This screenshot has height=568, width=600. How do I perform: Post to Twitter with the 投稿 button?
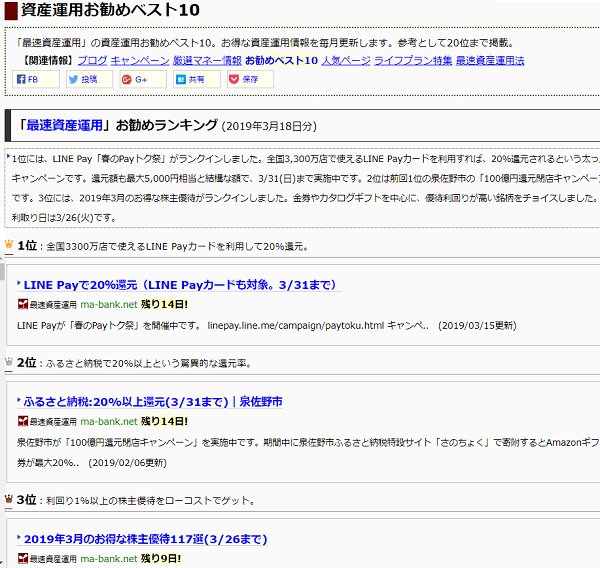(89, 79)
